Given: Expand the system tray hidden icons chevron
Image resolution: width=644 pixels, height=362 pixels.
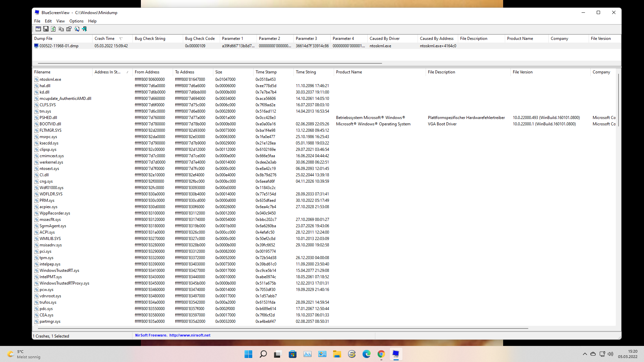Looking at the screenshot, I should click(x=585, y=354).
